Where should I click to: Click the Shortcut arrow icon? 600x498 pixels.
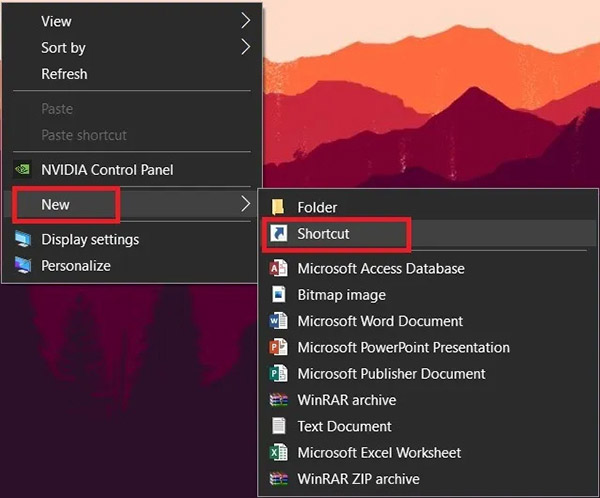tap(279, 233)
